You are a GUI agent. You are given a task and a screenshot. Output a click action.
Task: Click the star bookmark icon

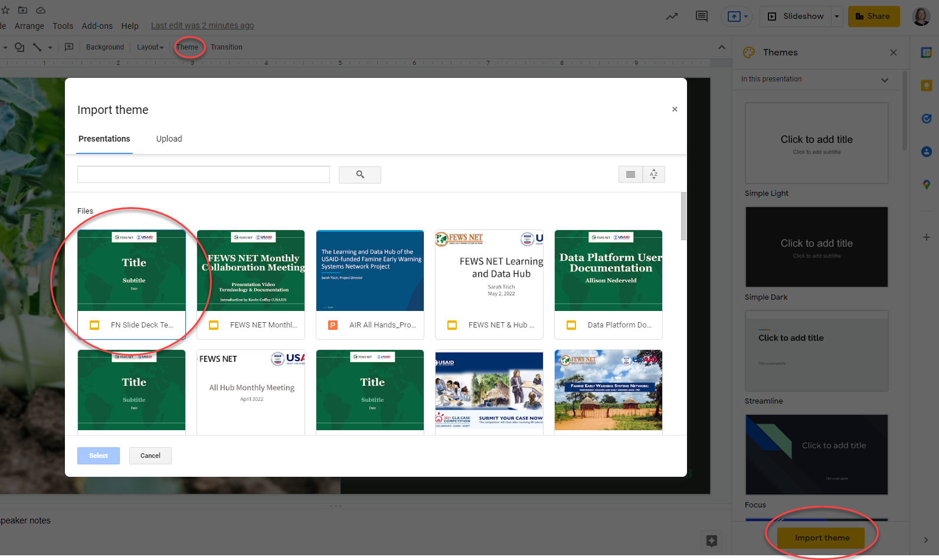tap(5, 10)
